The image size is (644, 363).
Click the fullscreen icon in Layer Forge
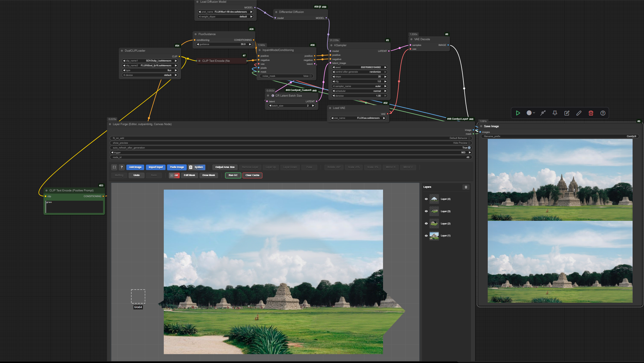[x=114, y=167]
